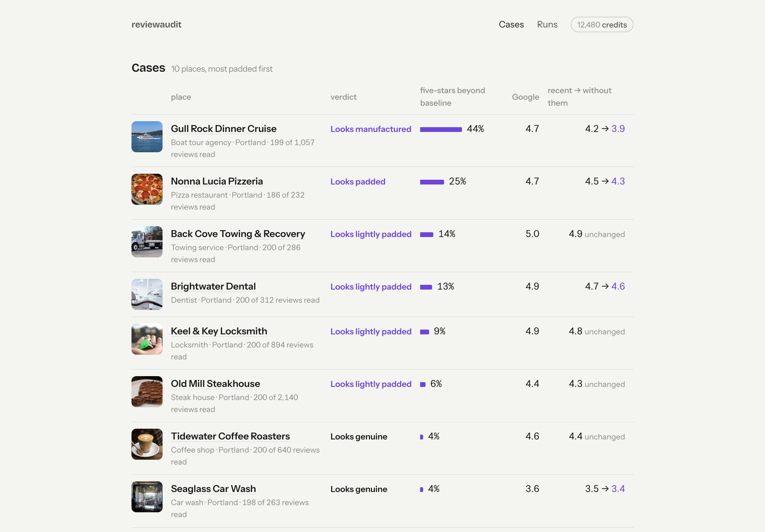The height and width of the screenshot is (532, 765).
Task: Open the Gull Rock Dinner Cruise boat thumbnail
Action: tap(147, 136)
